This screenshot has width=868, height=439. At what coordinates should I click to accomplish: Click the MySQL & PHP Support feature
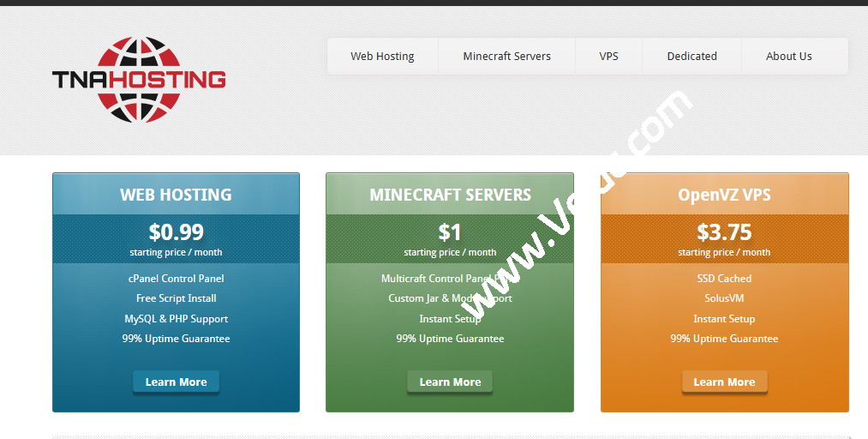(x=176, y=319)
